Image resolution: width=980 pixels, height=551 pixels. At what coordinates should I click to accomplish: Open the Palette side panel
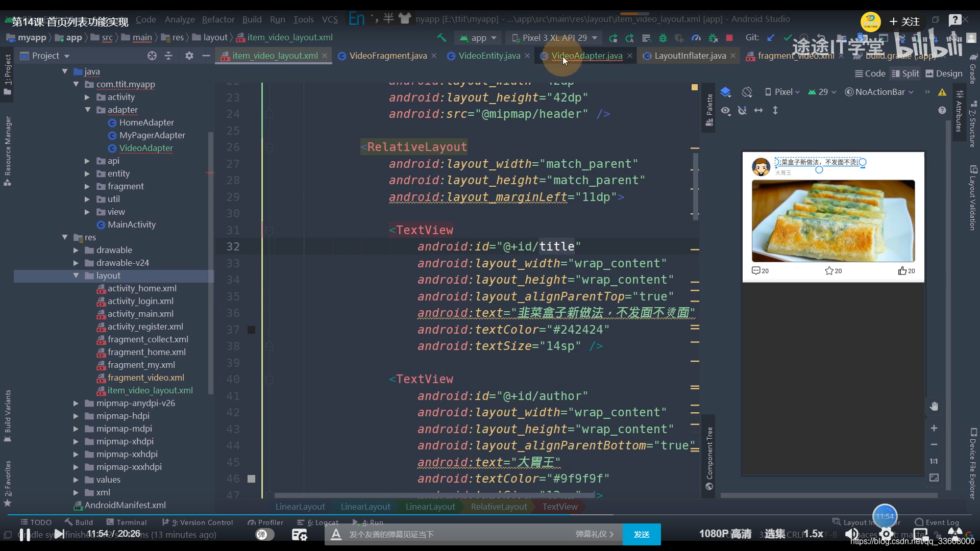tap(709, 109)
